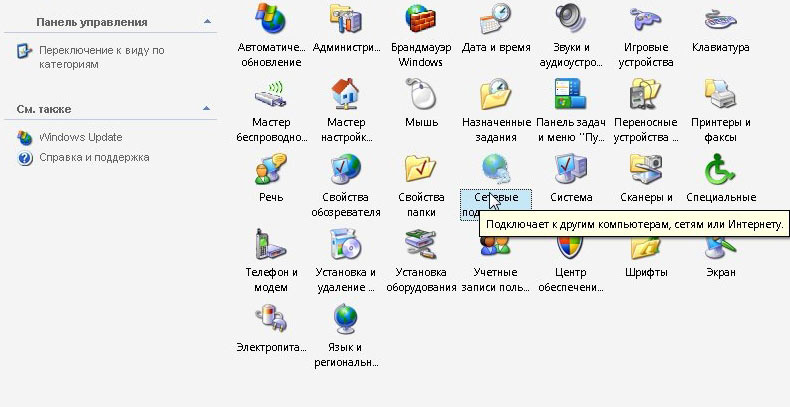Viewport: 790px width, 407px height.
Task: Open Свойства папки folder icon
Action: coord(421,170)
